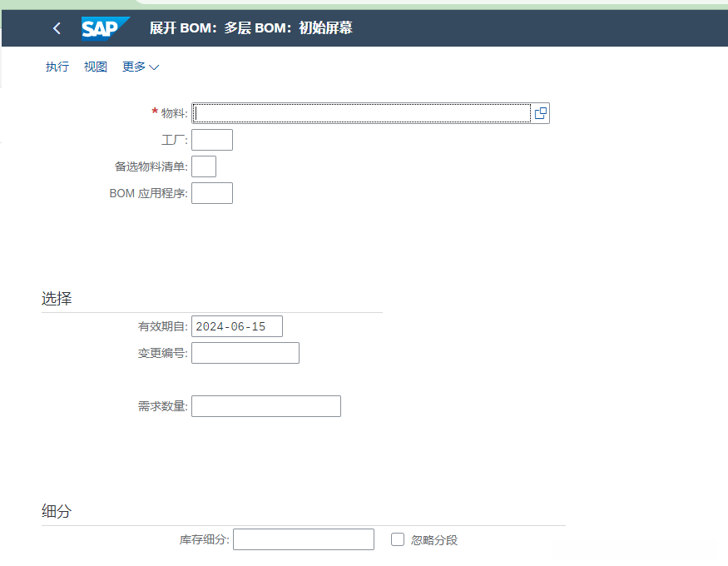The image size is (728, 566).
Task: Click 执行 to run the BOM explosion
Action: pos(57,67)
